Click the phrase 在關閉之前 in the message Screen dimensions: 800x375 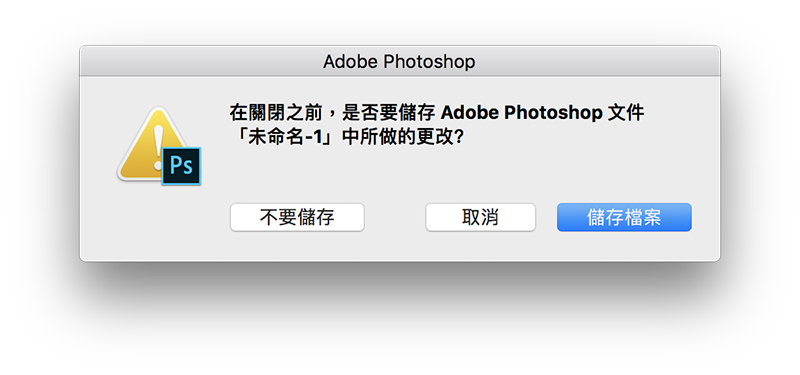[276, 113]
